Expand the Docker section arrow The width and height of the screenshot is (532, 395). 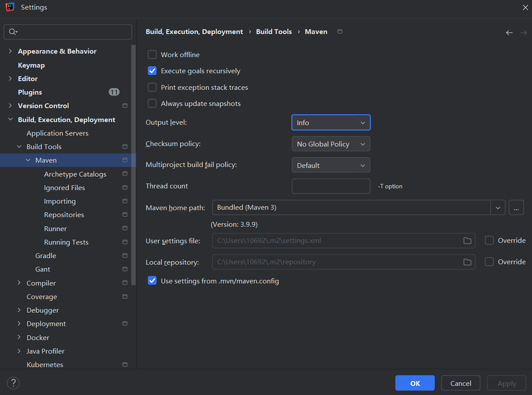19,337
